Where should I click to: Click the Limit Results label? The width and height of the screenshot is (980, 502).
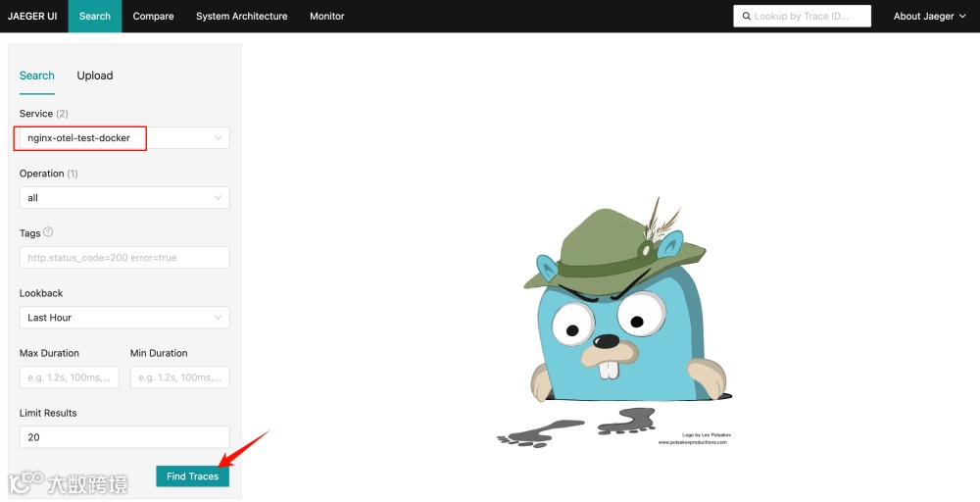(48, 413)
